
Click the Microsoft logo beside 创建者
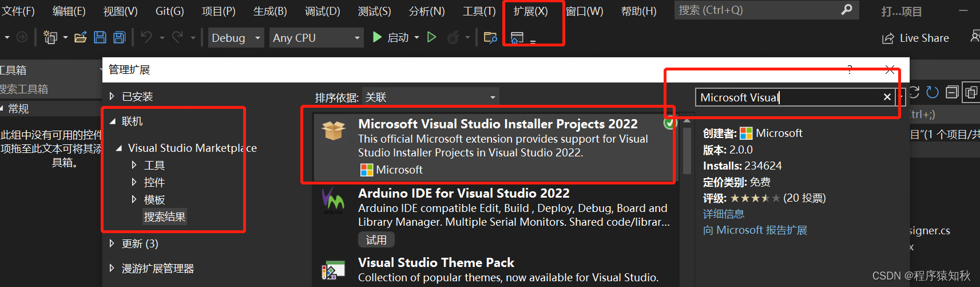click(x=746, y=133)
